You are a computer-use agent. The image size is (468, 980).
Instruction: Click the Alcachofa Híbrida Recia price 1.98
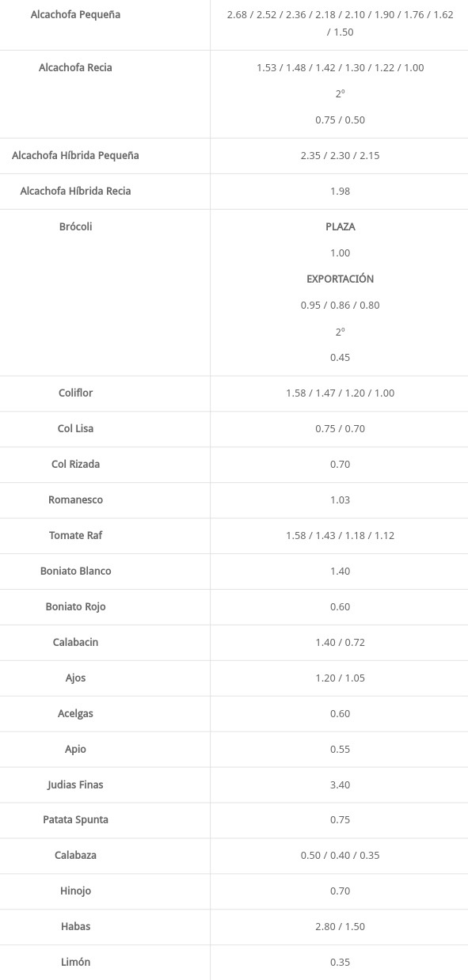click(340, 192)
